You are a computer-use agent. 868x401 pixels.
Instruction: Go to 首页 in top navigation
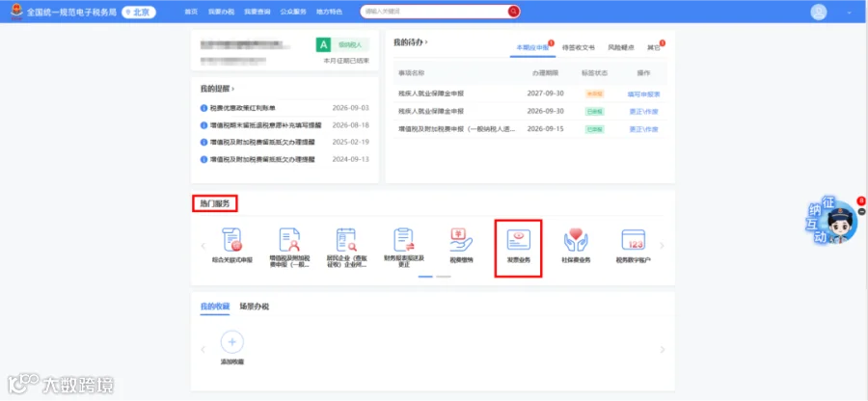191,12
